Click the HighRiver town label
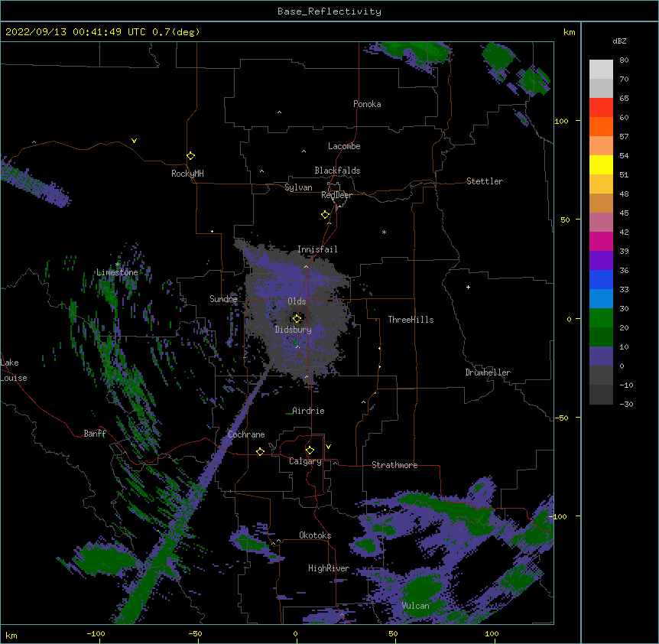659x644 pixels. point(329,568)
